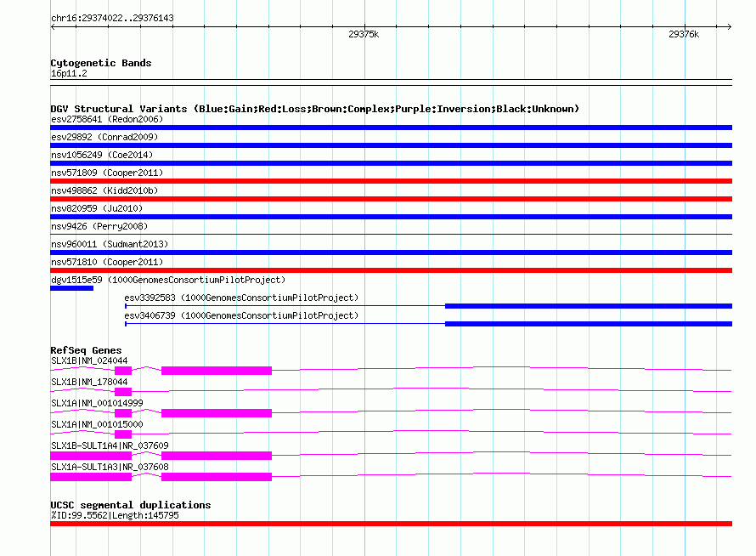The image size is (756, 556).
Task: Click the RefSeq Genes track title
Action: pos(86,350)
